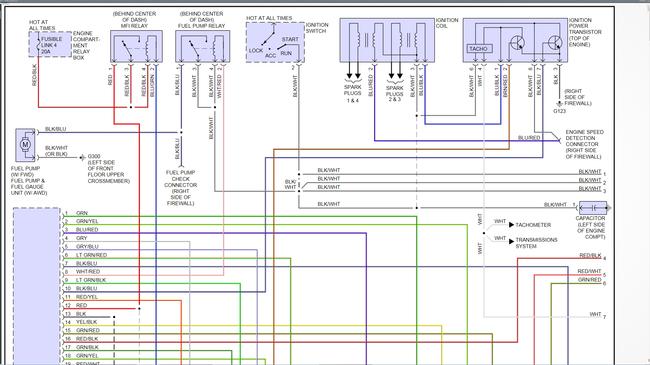Select ENGINE SPEED DETECTION CONNECTOR label

click(x=585, y=144)
